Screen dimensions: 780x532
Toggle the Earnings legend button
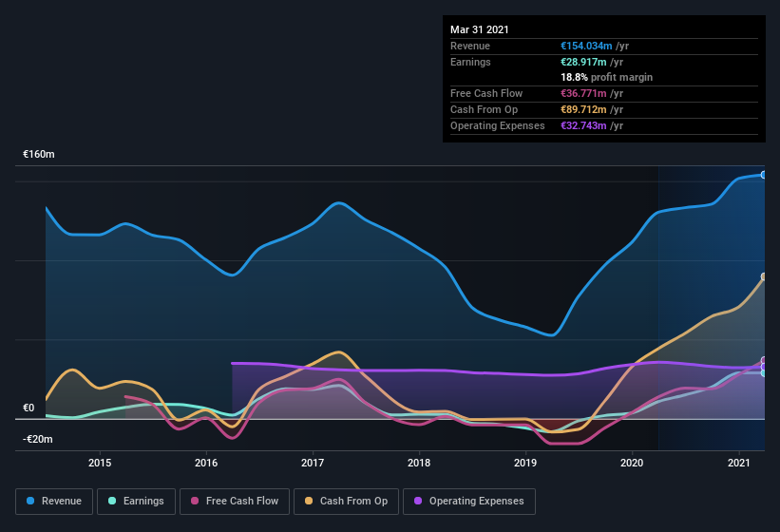[136, 502]
